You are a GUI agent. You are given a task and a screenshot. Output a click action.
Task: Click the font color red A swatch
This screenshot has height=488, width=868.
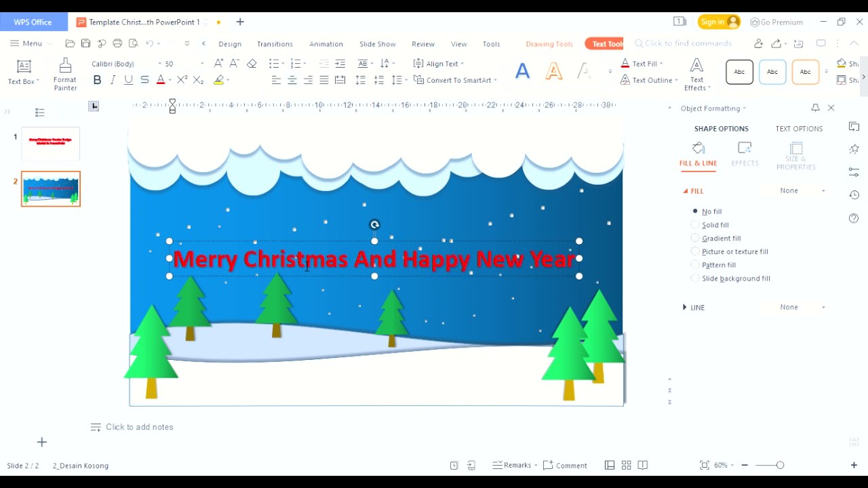click(161, 80)
